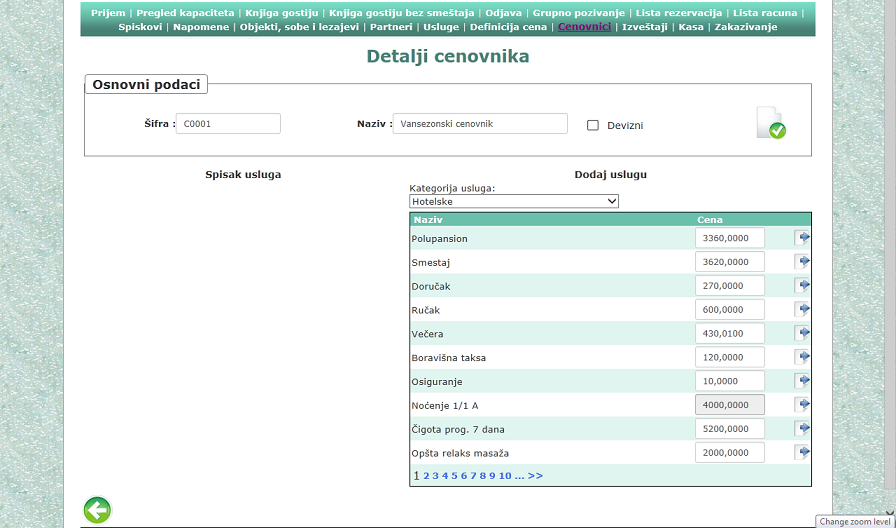Go to page 8 of services
The width and height of the screenshot is (896, 528).
click(x=483, y=475)
